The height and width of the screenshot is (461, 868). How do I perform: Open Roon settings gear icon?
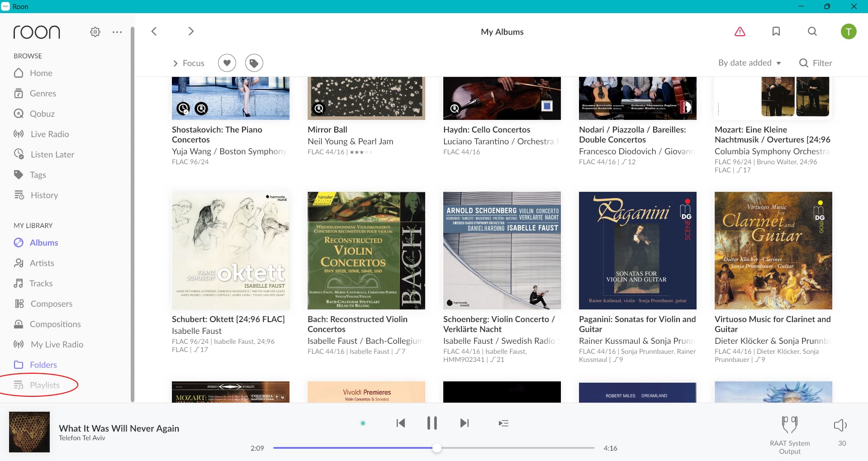pyautogui.click(x=95, y=32)
